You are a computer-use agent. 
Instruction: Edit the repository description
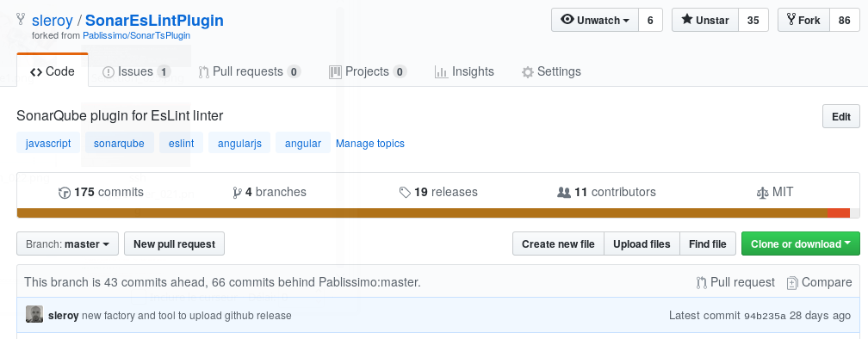tap(840, 116)
